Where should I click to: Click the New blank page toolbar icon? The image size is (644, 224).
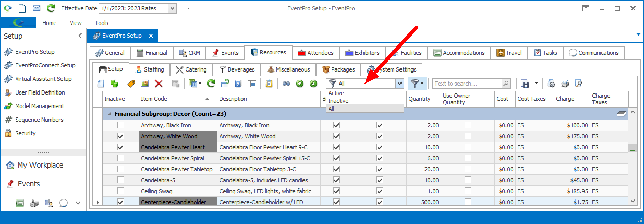101,84
